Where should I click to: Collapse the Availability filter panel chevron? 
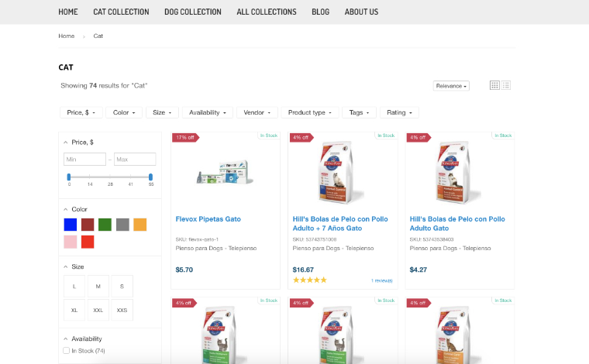(x=66, y=339)
